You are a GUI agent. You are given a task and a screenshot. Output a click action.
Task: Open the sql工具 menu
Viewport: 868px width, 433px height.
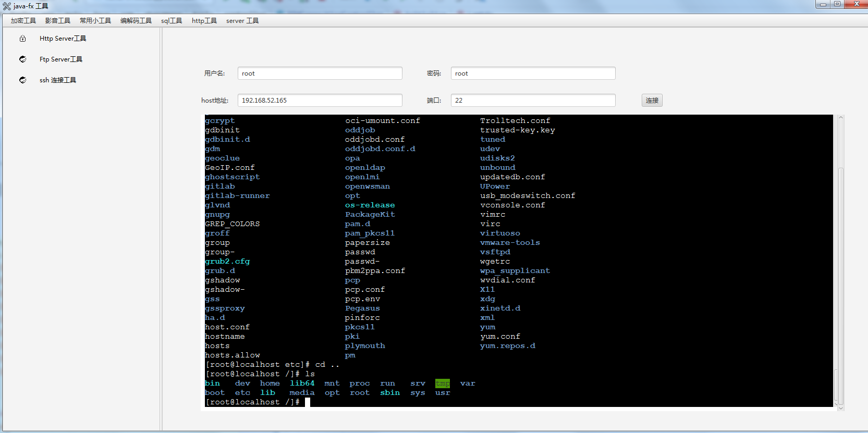[x=172, y=21]
